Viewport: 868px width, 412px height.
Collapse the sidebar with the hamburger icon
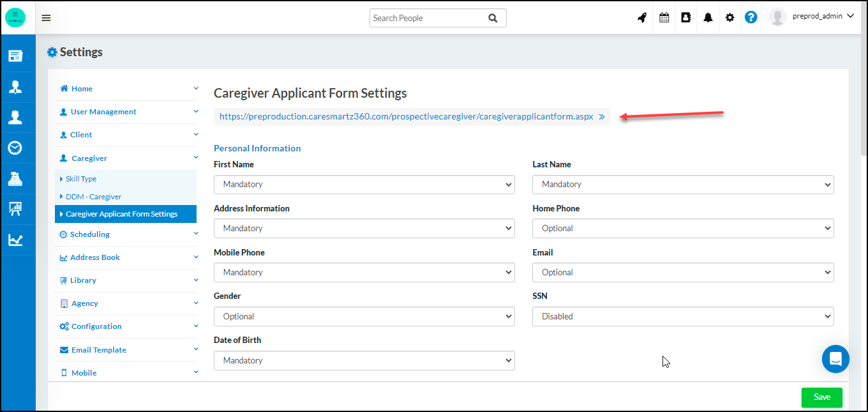46,17
